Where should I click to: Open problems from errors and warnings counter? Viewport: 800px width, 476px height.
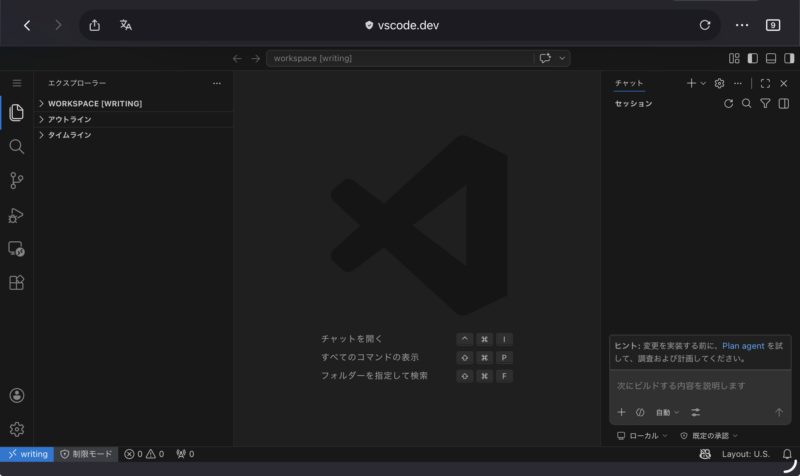(x=144, y=454)
